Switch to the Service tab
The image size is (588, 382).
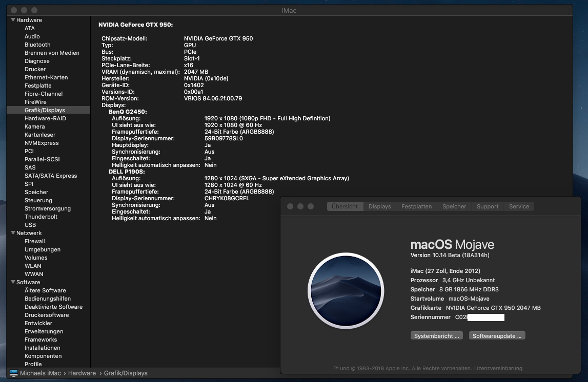[x=519, y=206]
